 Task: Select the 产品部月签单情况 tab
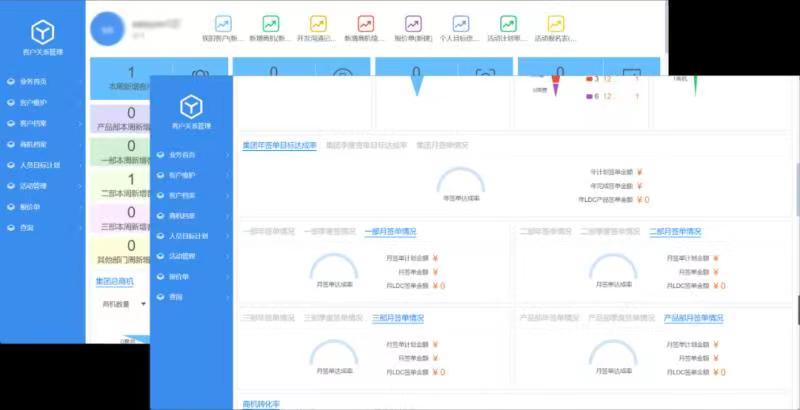click(x=693, y=318)
